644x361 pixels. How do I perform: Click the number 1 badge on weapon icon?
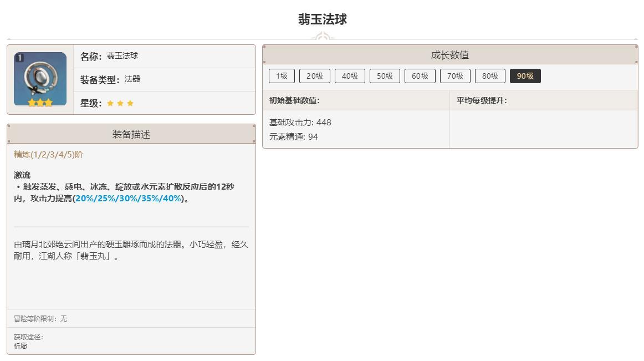[19, 58]
